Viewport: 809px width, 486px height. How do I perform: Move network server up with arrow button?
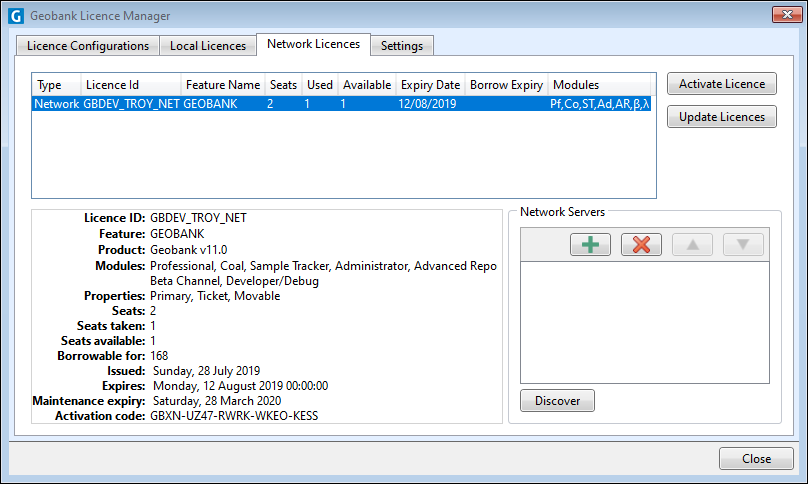click(x=692, y=245)
